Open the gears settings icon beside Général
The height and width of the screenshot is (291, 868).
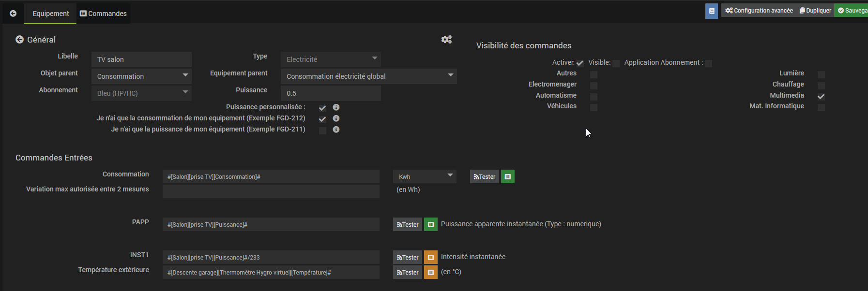coord(446,40)
